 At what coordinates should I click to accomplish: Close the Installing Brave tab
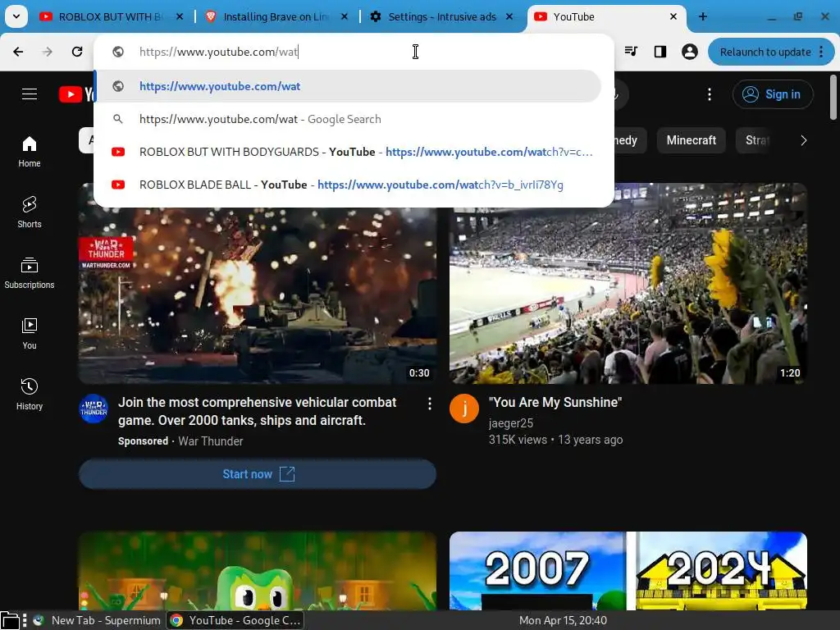[345, 16]
